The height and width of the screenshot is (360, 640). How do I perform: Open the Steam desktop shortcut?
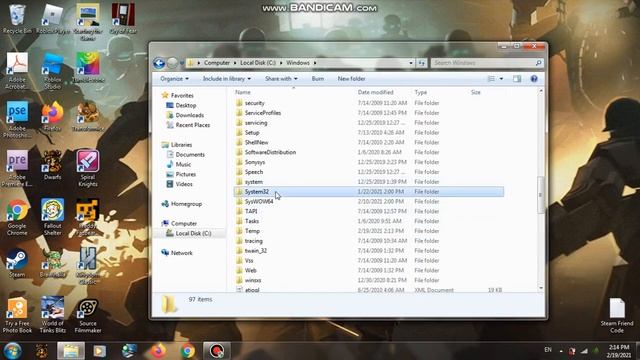pyautogui.click(x=17, y=262)
